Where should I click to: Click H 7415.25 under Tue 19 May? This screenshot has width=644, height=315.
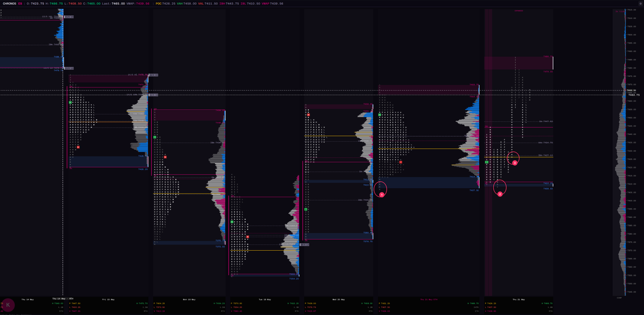click(294, 303)
